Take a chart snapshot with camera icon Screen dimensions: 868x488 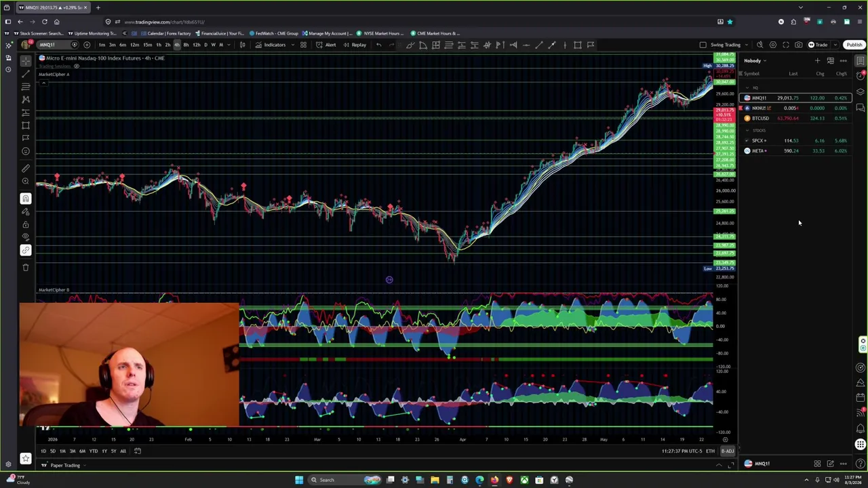pyautogui.click(x=798, y=45)
